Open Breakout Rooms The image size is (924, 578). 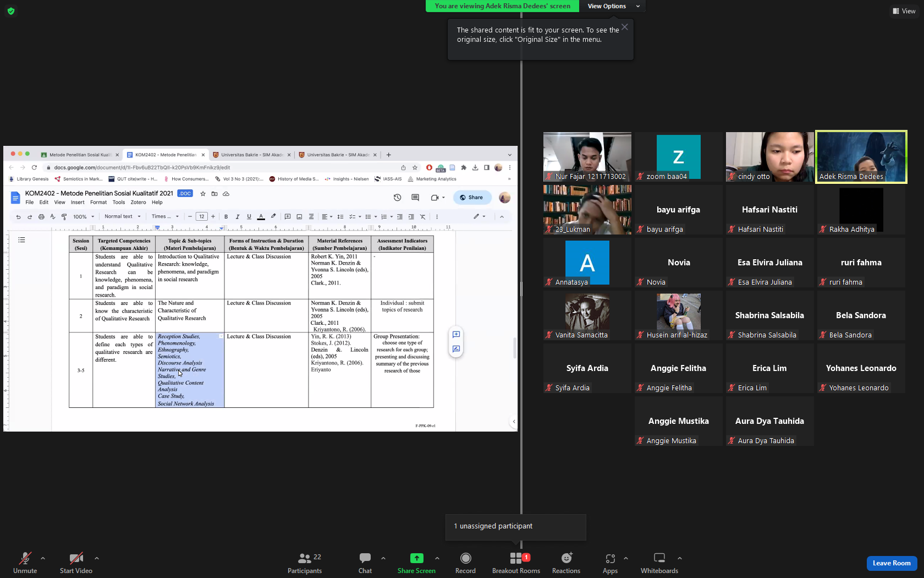516,563
